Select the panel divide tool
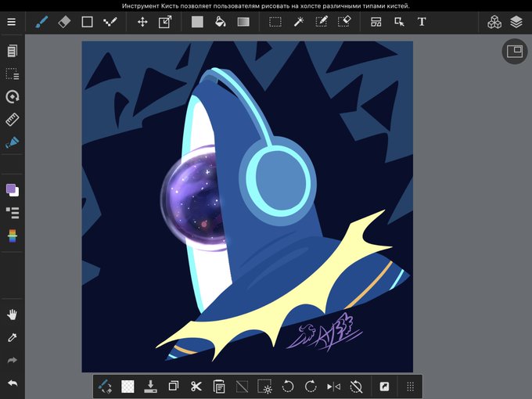532x399 pixels. tap(376, 23)
